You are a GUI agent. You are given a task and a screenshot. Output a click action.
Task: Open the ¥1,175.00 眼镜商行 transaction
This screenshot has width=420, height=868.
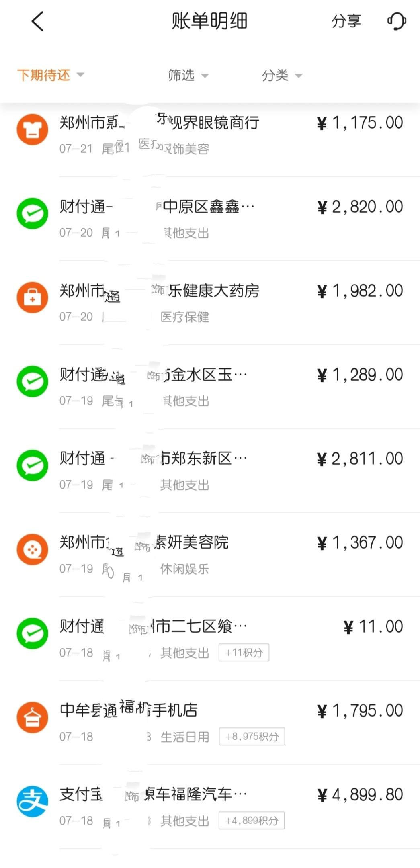tap(210, 139)
